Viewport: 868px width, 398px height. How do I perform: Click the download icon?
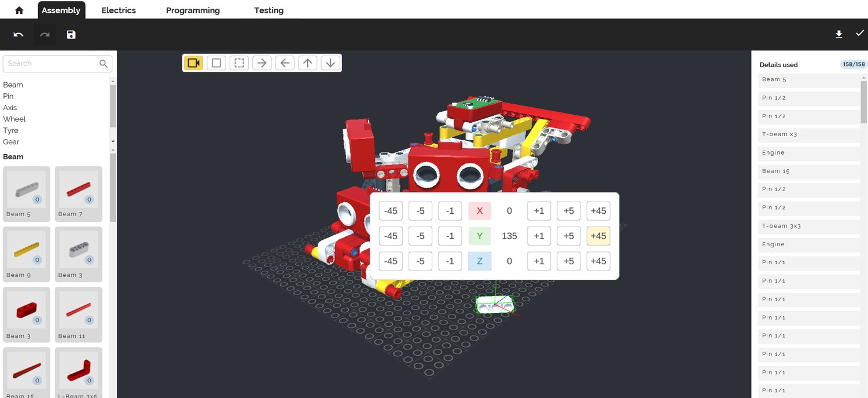(x=838, y=35)
